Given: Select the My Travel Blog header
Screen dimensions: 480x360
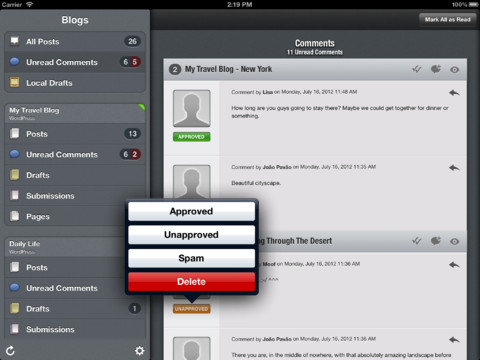Looking at the screenshot, I should [x=75, y=114].
